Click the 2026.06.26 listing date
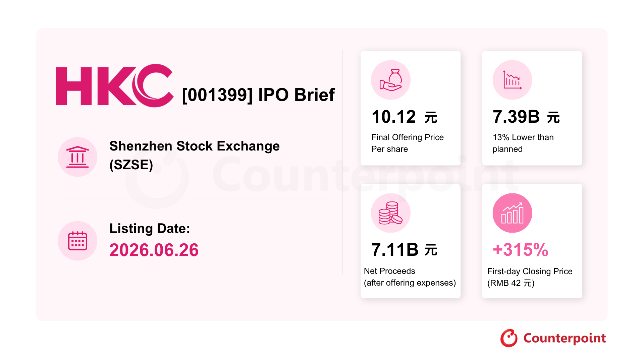 [x=154, y=250]
